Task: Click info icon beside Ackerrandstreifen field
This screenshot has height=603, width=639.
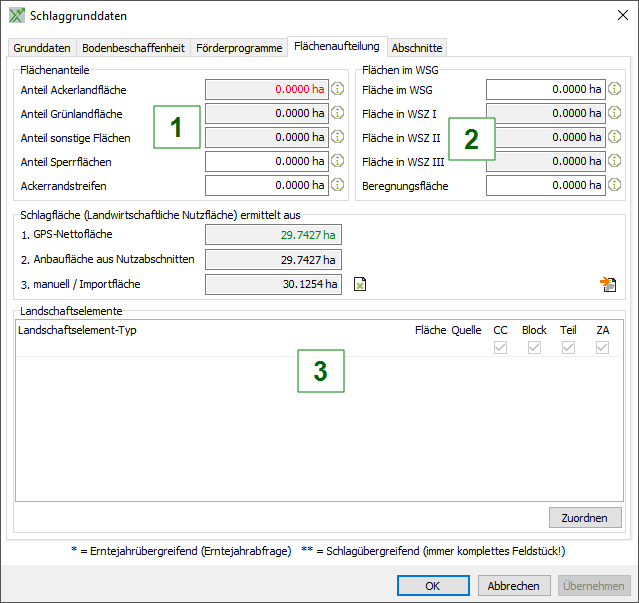Action: [337, 185]
